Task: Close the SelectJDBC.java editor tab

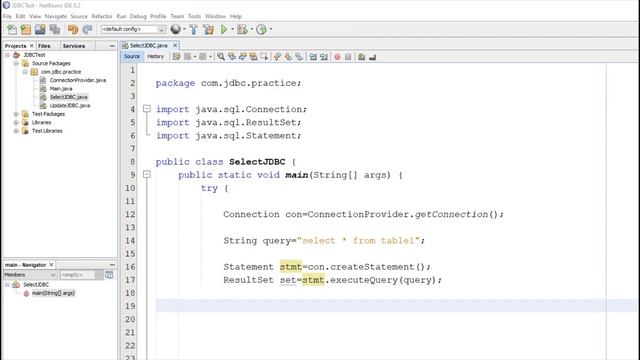Action: click(x=175, y=45)
